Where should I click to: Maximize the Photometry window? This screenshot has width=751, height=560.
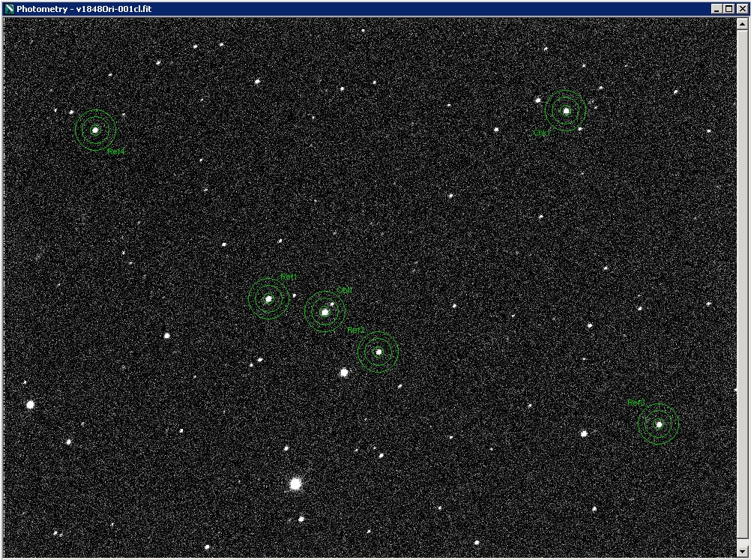click(x=729, y=8)
